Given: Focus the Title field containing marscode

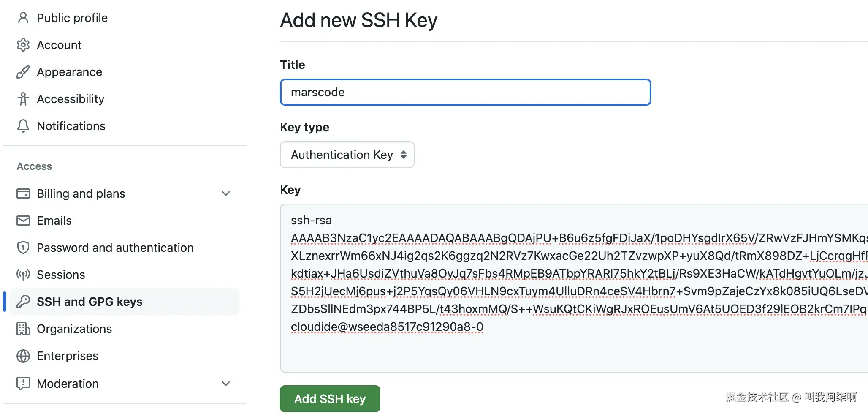Looking at the screenshot, I should [465, 92].
